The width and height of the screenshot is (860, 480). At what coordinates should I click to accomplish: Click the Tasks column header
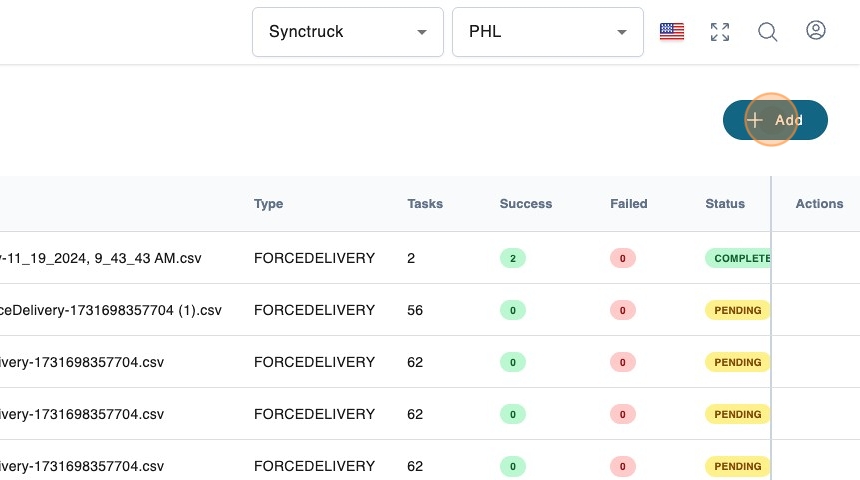[x=425, y=204]
